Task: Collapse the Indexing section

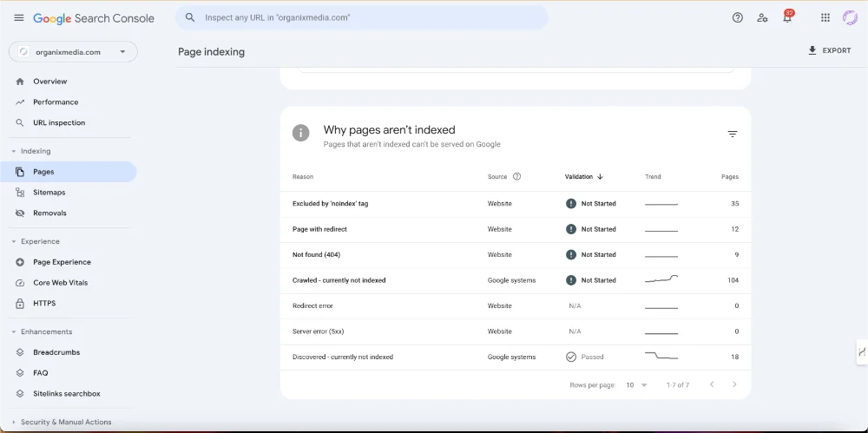Action: pos(14,151)
